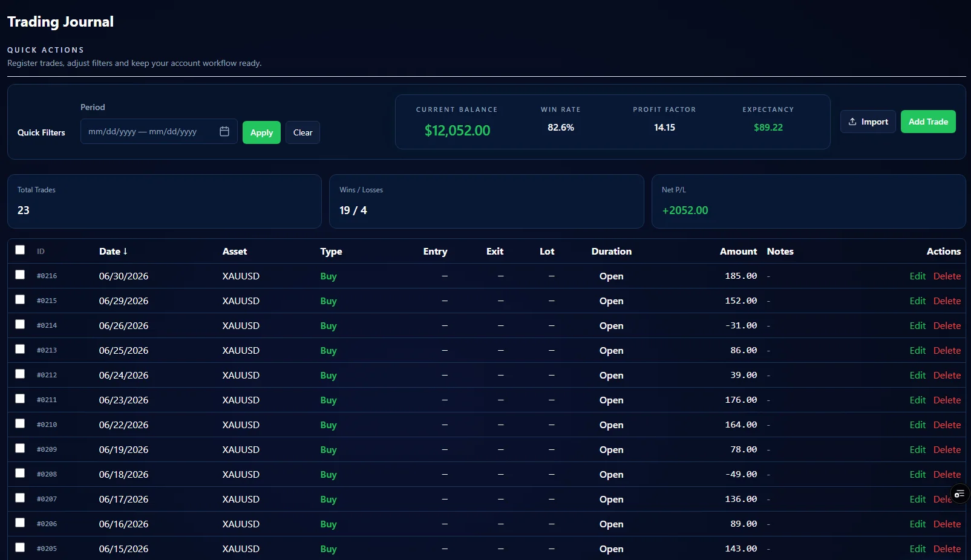Viewport: 971px width, 560px height.
Task: Tick the checkbox for trade #0213
Action: [20, 349]
